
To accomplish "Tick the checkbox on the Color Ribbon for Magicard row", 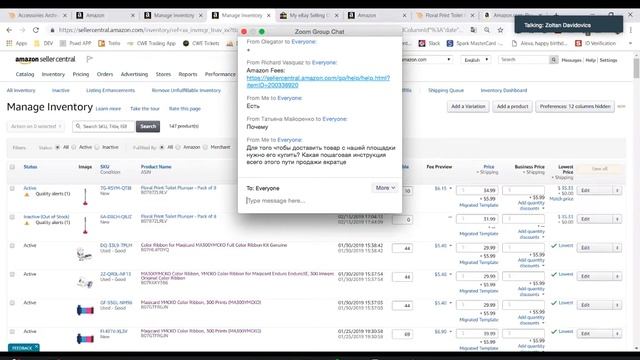I will [12, 246].
